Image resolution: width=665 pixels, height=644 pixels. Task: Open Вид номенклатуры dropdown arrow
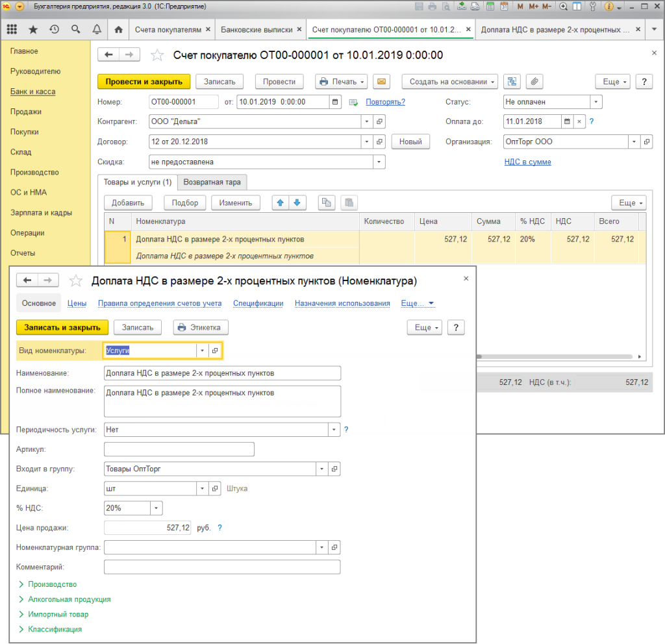pyautogui.click(x=203, y=351)
